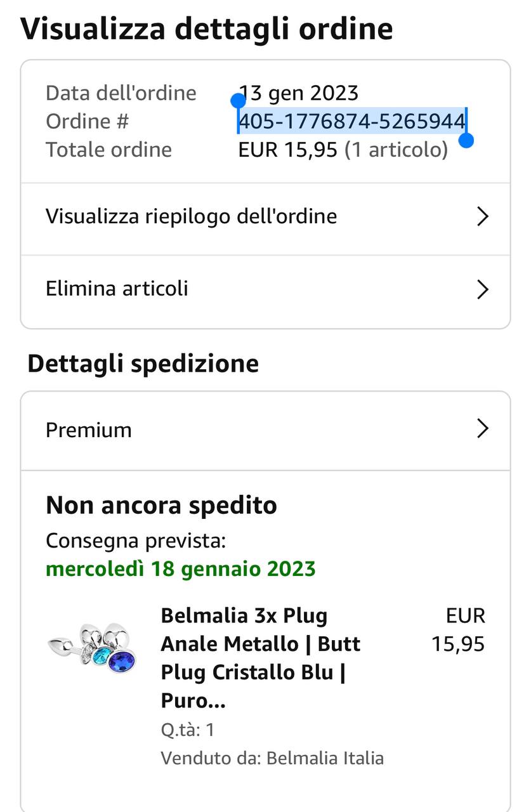Open Visualizza riepilogo dell'ordine
Image resolution: width=531 pixels, height=812 pixels.
point(191,217)
